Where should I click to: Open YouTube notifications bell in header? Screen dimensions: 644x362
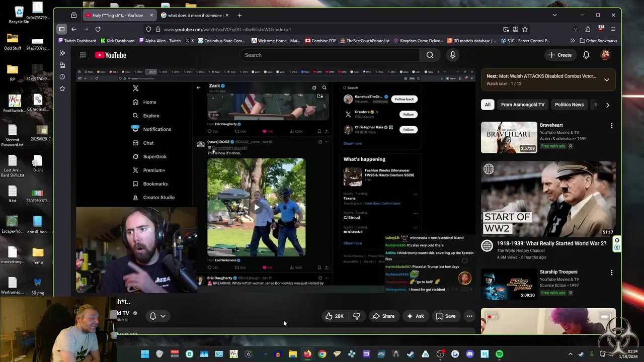586,55
